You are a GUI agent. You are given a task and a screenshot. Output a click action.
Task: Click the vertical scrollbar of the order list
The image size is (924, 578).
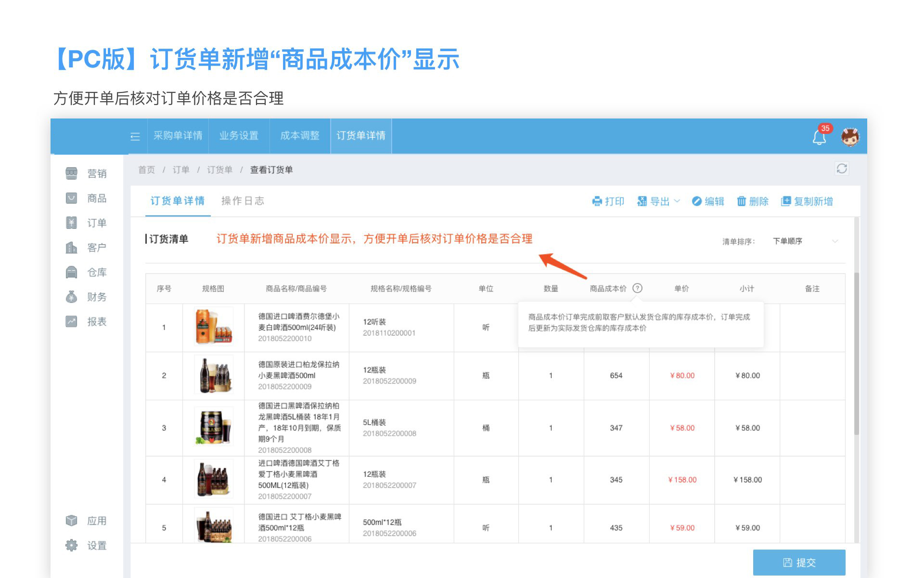[856, 354]
